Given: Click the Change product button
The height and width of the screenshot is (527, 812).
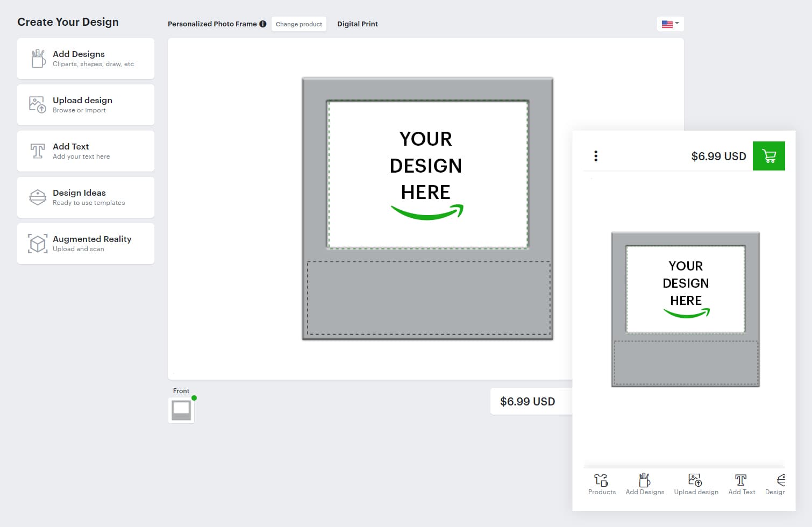Looking at the screenshot, I should [x=299, y=24].
